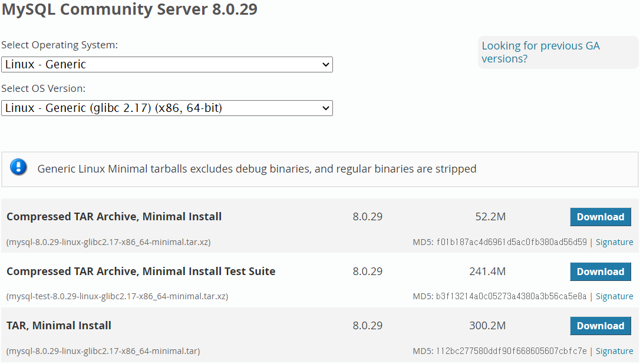Download the Minimal Install Test Suite archive
This screenshot has width=640, height=364.
tap(601, 272)
